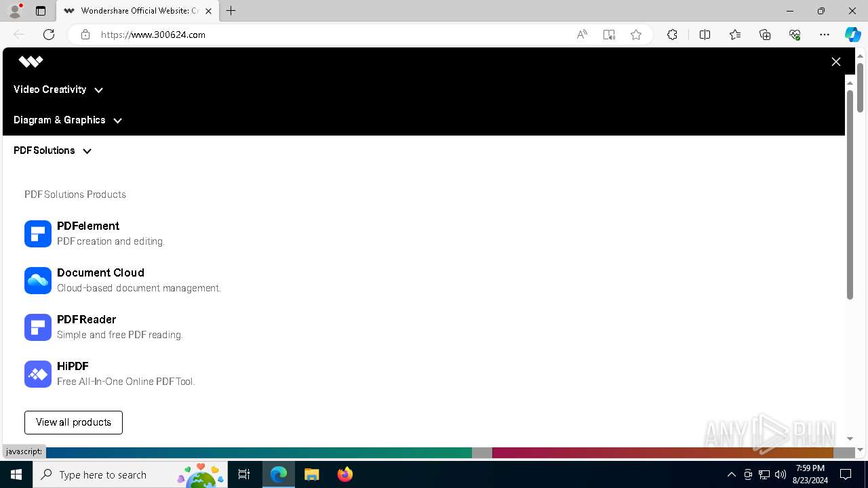This screenshot has width=868, height=488.
Task: Open the PDF Reader product icon
Action: [38, 327]
